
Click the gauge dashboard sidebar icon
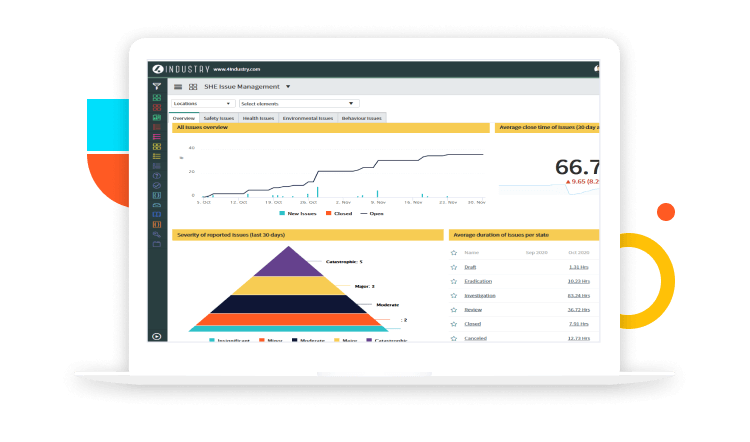[156, 205]
